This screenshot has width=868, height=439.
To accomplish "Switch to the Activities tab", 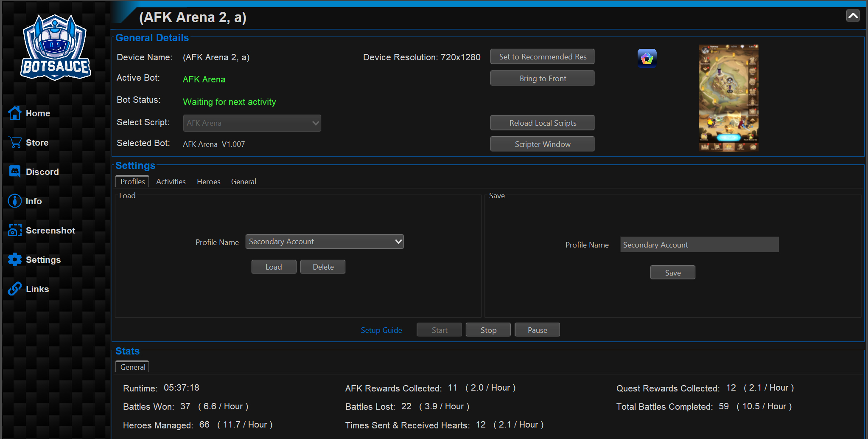I will pyautogui.click(x=171, y=182).
